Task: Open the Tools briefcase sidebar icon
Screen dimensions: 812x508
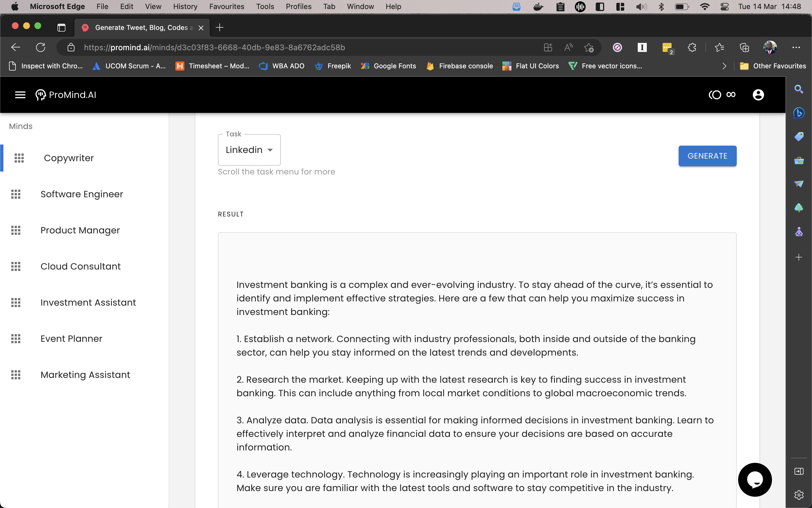Action: tap(798, 161)
